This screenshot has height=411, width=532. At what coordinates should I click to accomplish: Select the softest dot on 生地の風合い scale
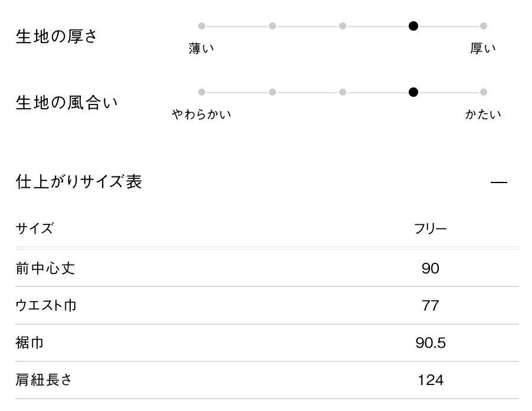[202, 92]
